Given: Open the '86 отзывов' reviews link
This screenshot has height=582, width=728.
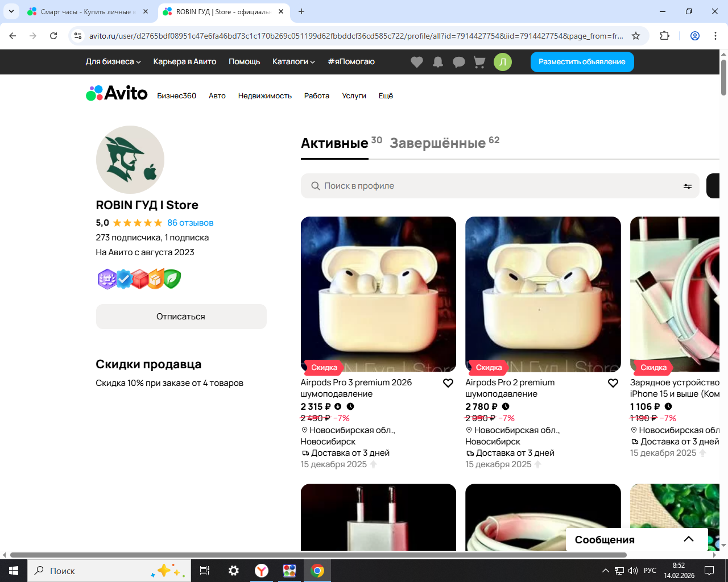Looking at the screenshot, I should (x=191, y=223).
